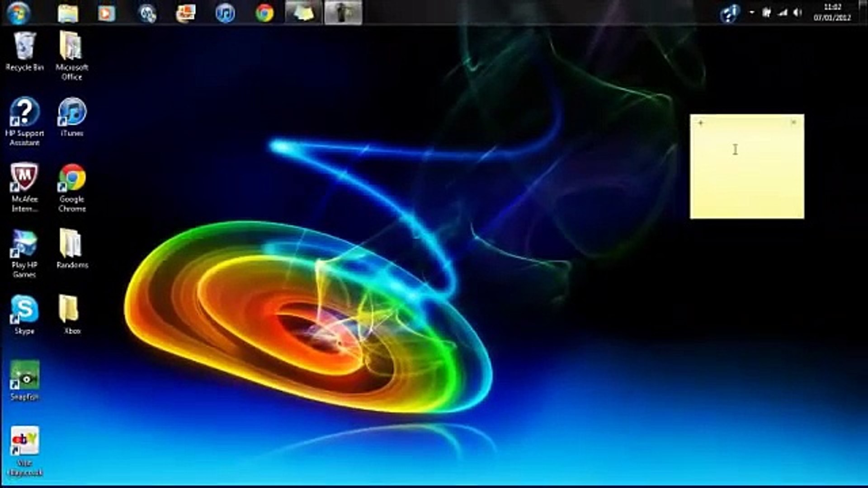Launch Windows Media Player from taskbar
Screen dimensions: 868x488
107,13
